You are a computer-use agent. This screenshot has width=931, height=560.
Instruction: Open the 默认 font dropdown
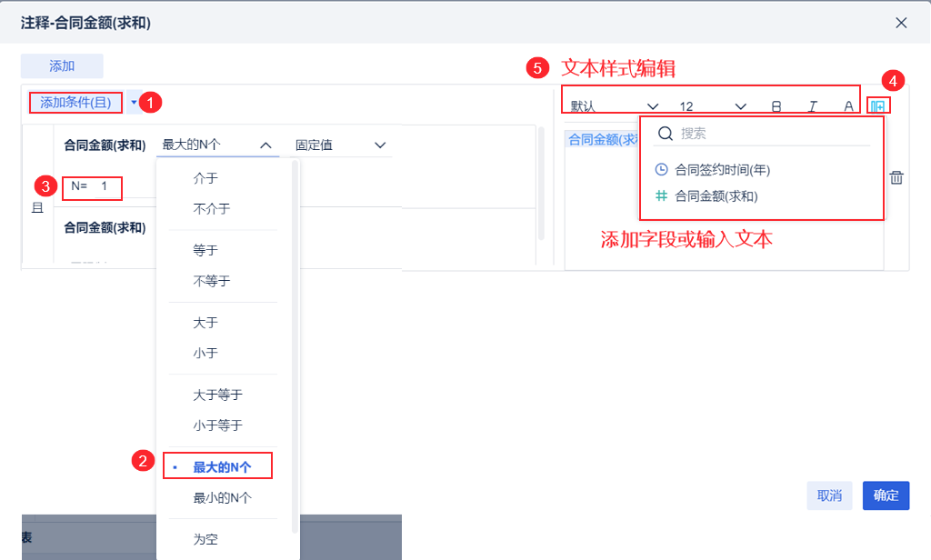pyautogui.click(x=614, y=106)
